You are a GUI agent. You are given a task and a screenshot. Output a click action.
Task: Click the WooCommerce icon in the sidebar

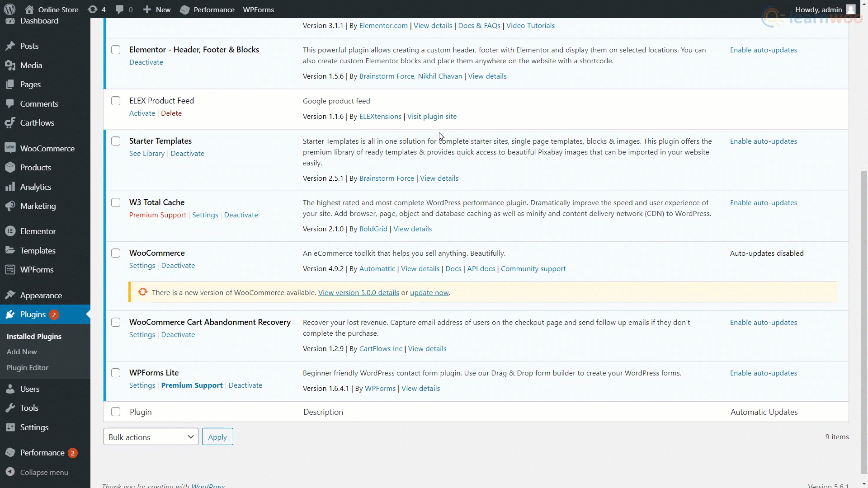pos(10,148)
